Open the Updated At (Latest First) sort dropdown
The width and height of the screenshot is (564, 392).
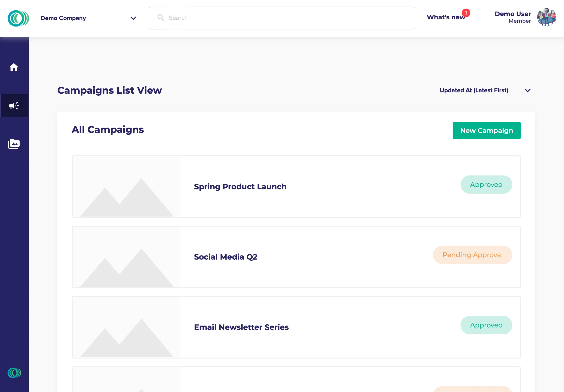[485, 90]
